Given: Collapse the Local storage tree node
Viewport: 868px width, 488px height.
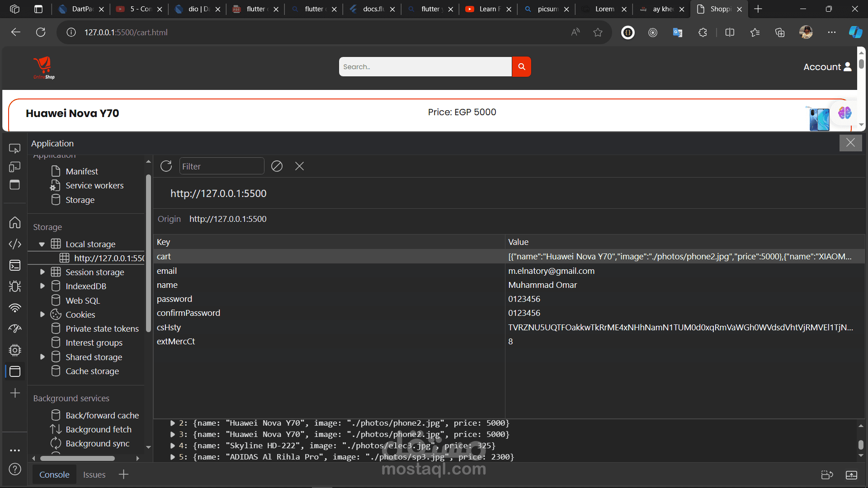Looking at the screenshot, I should (42, 244).
